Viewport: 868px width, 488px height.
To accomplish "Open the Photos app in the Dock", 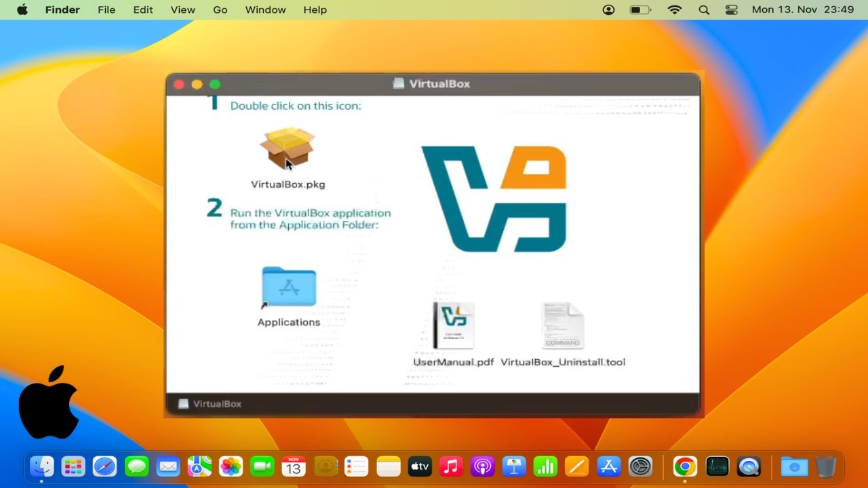I will [x=231, y=467].
